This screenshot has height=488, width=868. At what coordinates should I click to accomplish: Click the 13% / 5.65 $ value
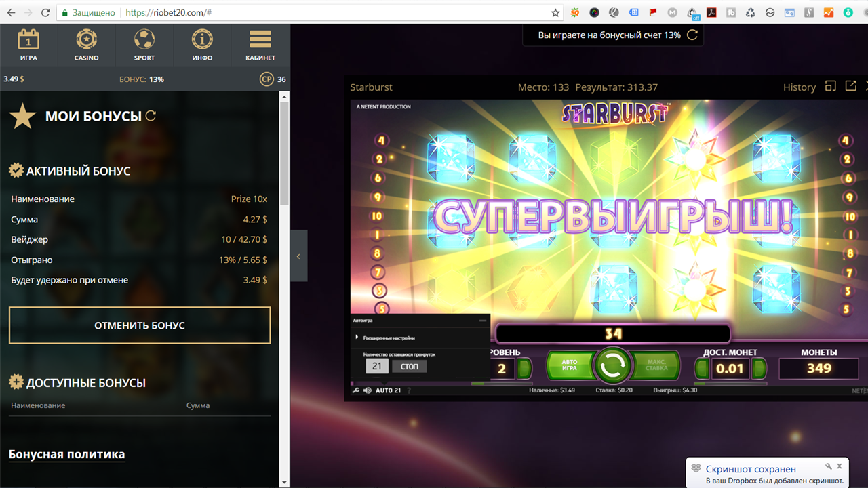(243, 260)
